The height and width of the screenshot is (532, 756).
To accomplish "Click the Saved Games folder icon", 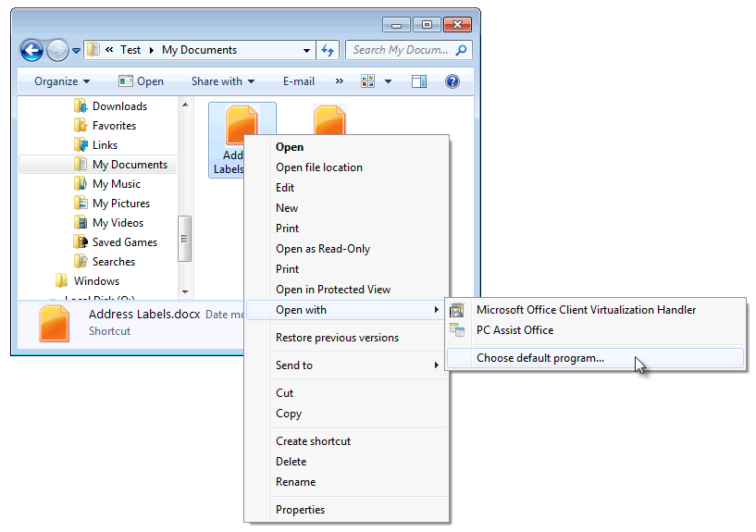I will point(81,241).
